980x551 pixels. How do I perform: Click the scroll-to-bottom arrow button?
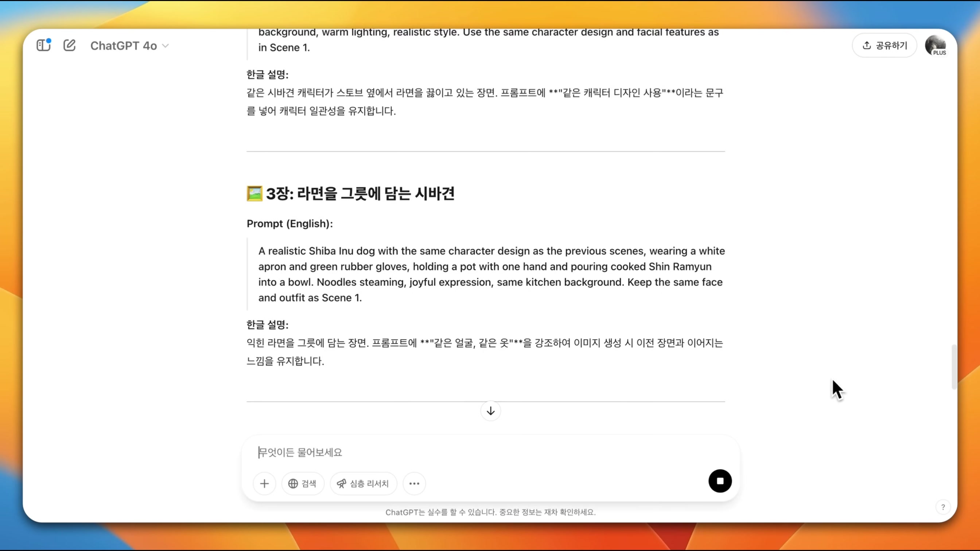pyautogui.click(x=490, y=411)
